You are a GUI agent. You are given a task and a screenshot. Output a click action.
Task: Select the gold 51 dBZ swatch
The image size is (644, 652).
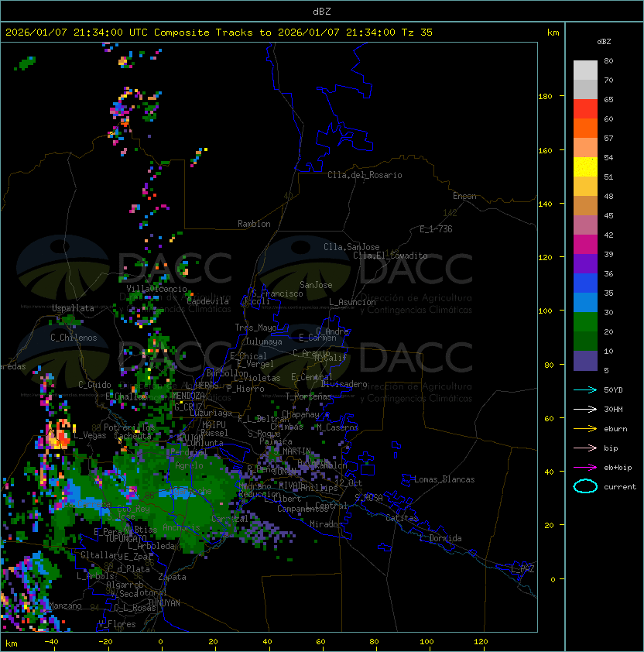585,187
